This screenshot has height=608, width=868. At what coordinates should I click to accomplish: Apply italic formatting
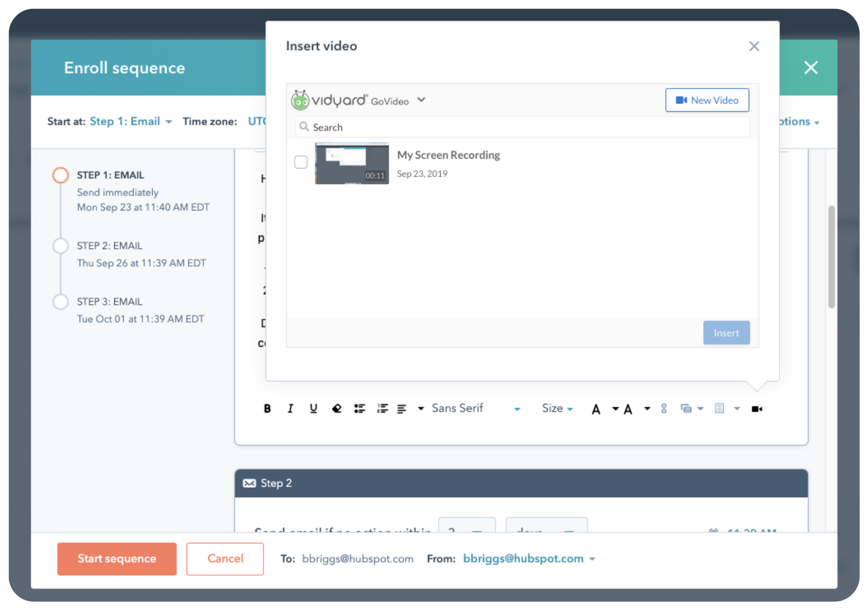pos(290,409)
